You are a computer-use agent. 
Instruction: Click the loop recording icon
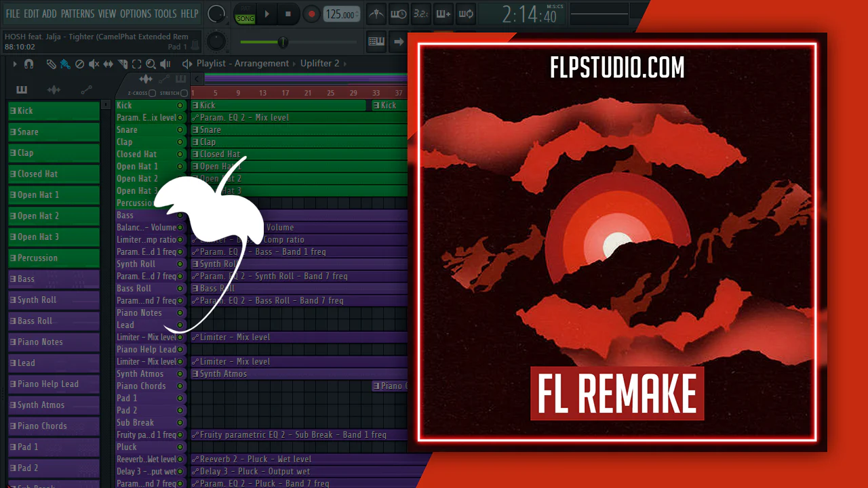click(466, 14)
